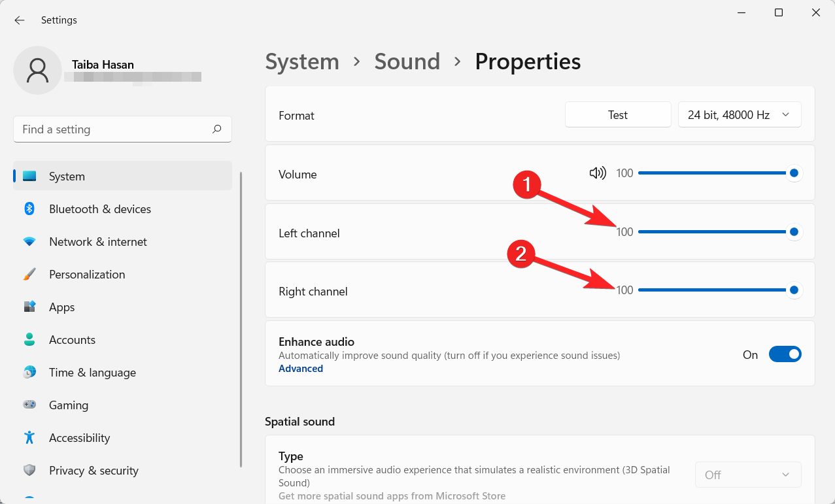The height and width of the screenshot is (504, 835).
Task: Open the Apps settings page
Action: [122, 307]
